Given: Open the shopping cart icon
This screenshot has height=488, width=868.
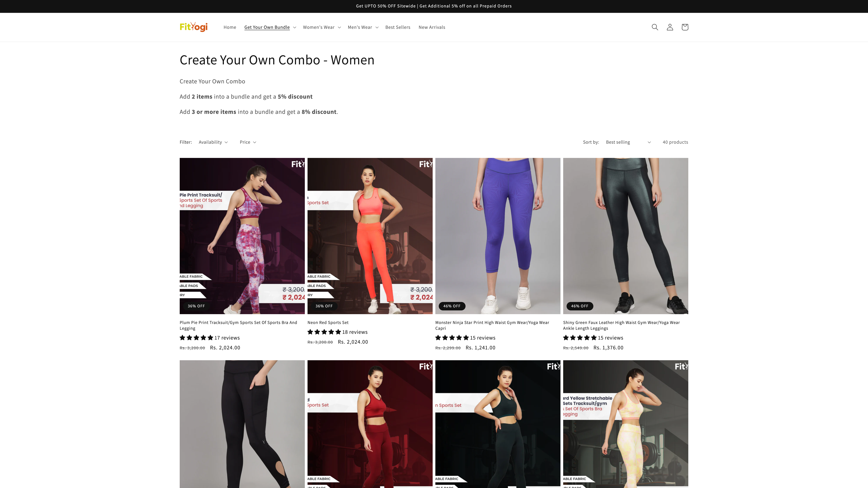Looking at the screenshot, I should (684, 27).
